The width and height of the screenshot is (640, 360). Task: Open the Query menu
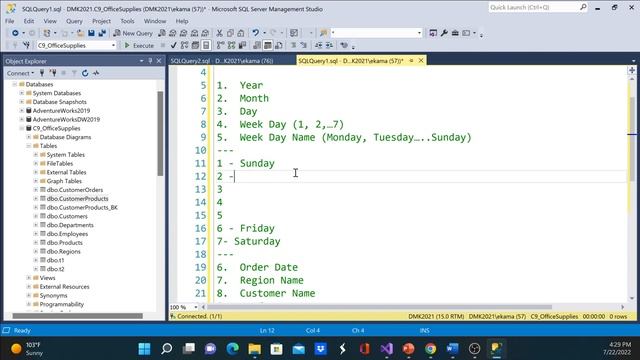tap(74, 21)
